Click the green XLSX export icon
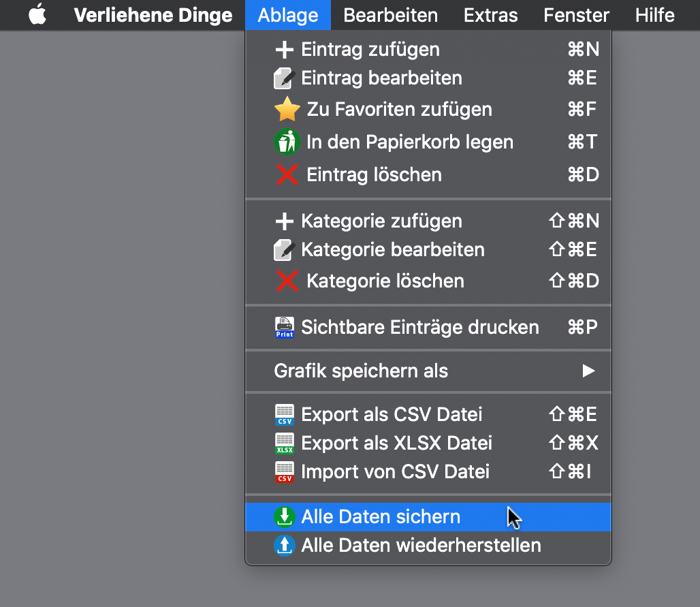Image resolution: width=700 pixels, height=607 pixels. coord(285,443)
